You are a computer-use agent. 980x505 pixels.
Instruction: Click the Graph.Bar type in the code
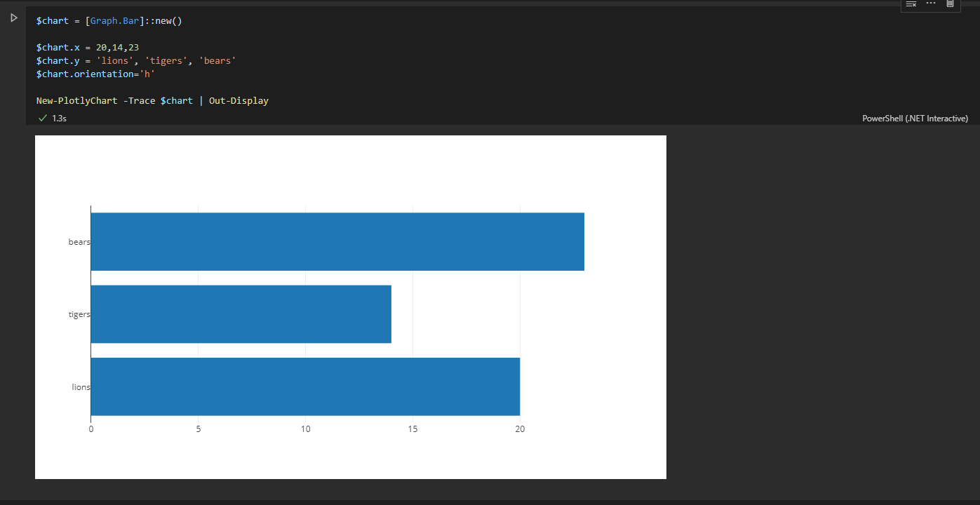(113, 20)
